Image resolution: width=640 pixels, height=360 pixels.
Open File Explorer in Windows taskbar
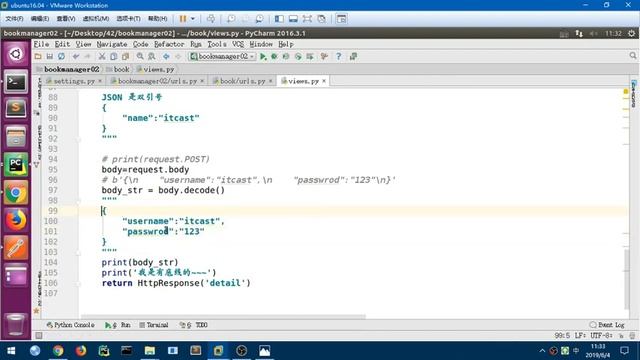[x=150, y=351]
